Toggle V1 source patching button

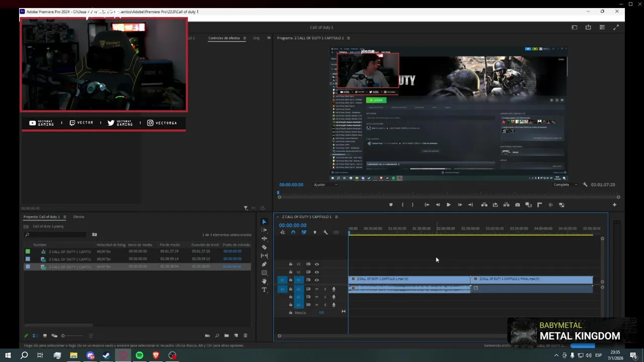click(282, 280)
